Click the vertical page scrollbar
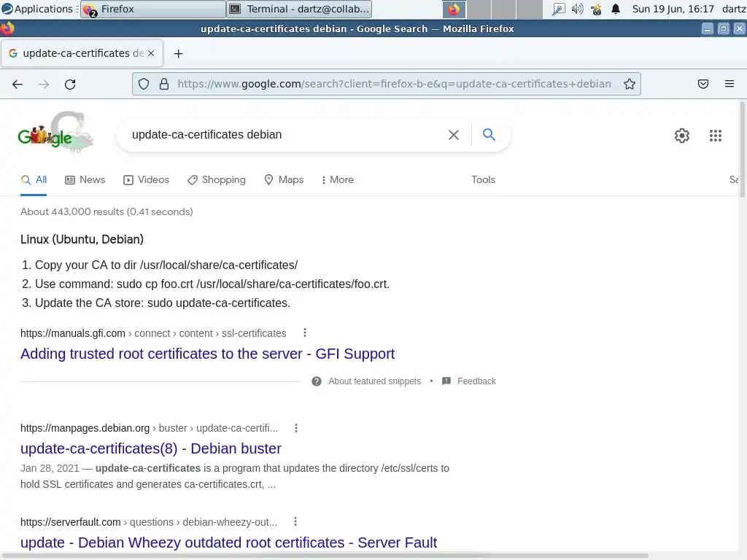 (742, 149)
